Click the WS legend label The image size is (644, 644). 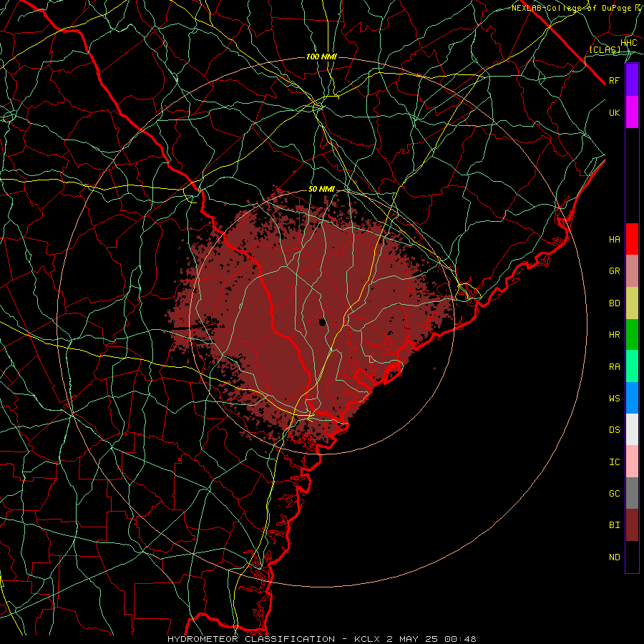[x=615, y=398]
